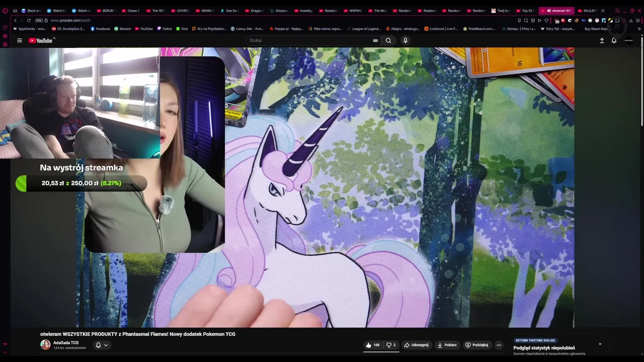Open the Opera menu logo icon
The width and height of the screenshot is (644, 362).
[5, 11]
